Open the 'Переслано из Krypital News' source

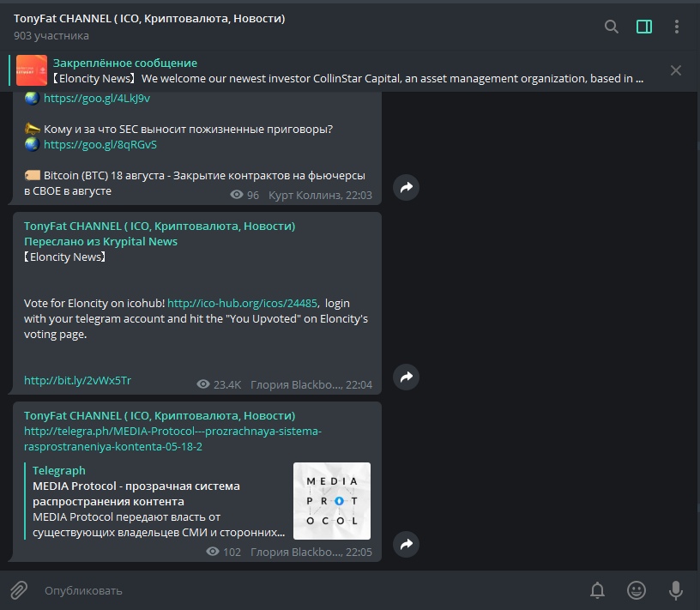pos(101,242)
